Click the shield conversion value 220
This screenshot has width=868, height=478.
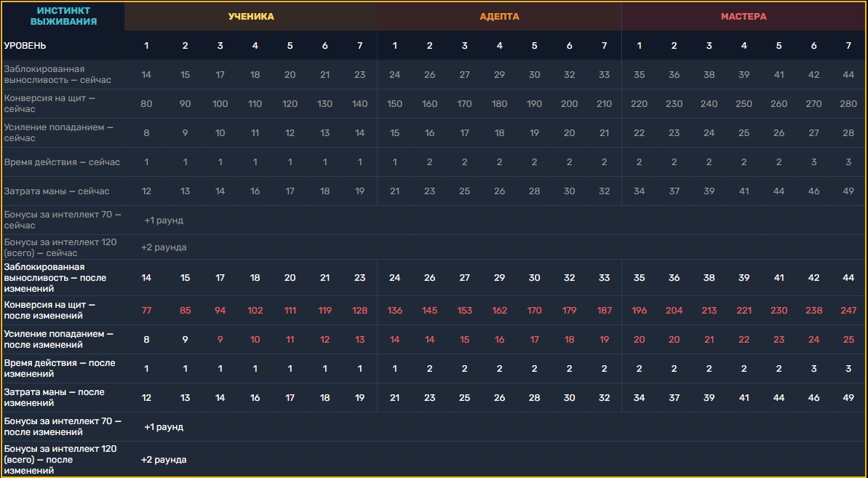tap(640, 104)
